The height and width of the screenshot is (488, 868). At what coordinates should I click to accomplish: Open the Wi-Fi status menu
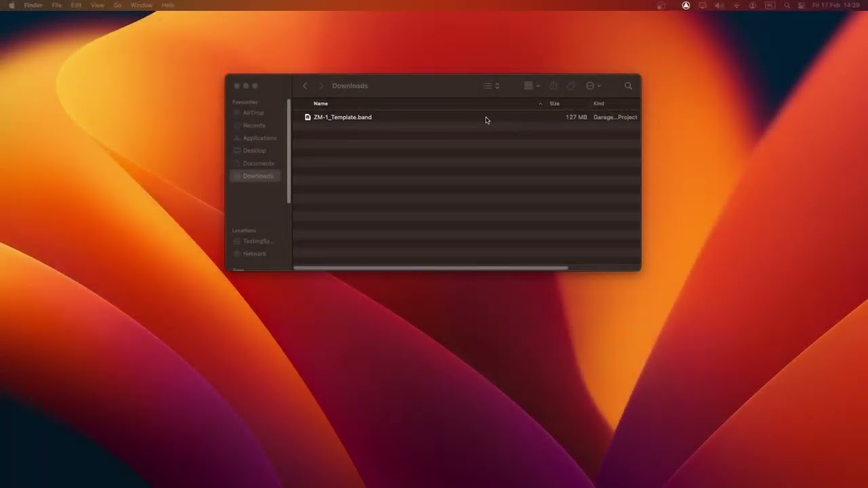(736, 5)
